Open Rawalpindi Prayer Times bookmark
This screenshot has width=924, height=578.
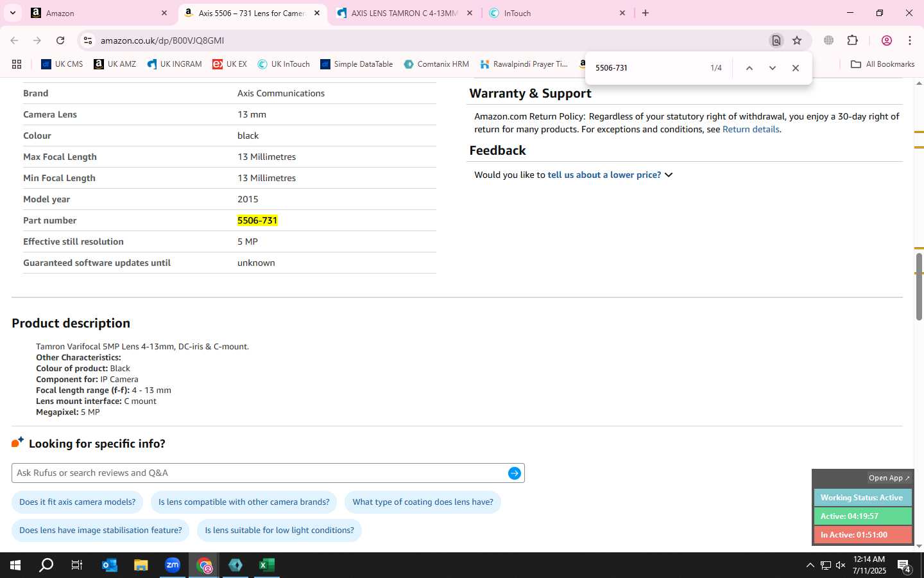pyautogui.click(x=524, y=64)
